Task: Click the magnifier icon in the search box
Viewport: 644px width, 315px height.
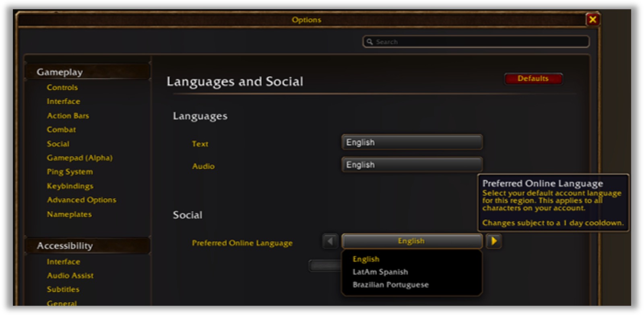Action: (369, 41)
